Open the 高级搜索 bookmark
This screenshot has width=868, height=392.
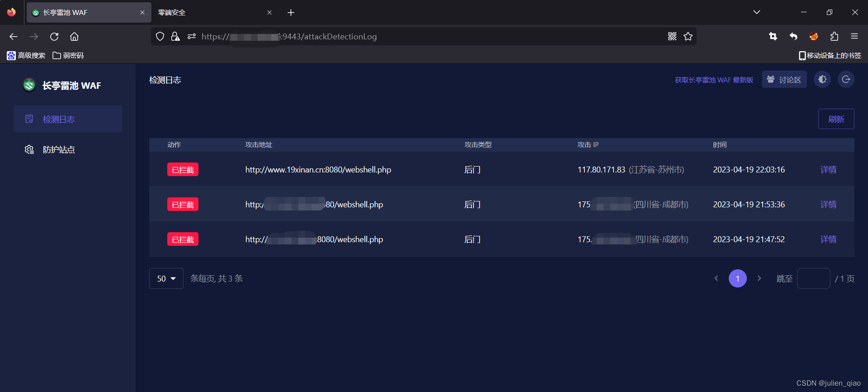pos(26,56)
